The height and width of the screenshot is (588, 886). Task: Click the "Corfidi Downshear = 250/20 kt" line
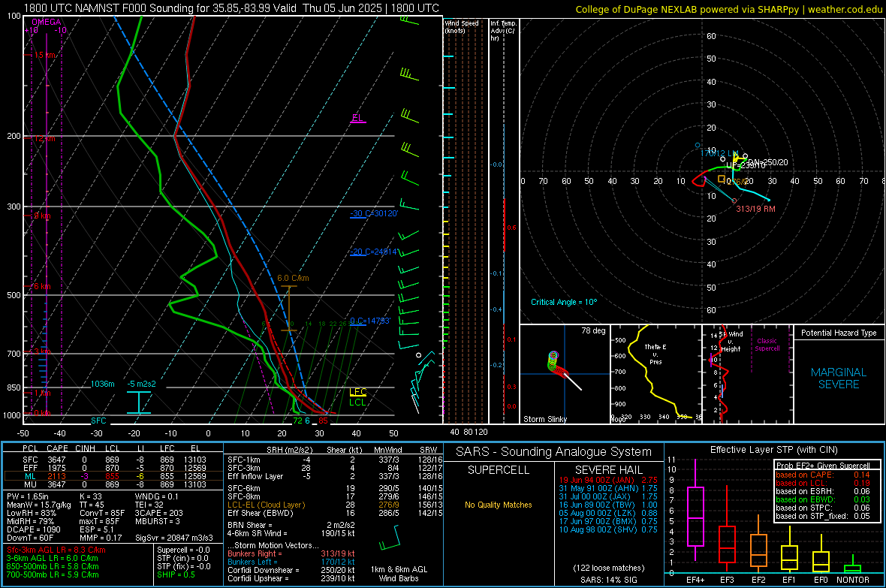[291, 570]
